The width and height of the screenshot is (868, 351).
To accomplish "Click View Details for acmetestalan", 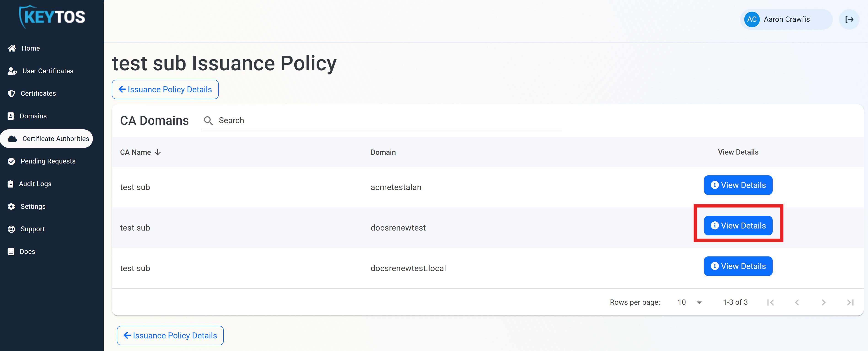I will [x=738, y=185].
